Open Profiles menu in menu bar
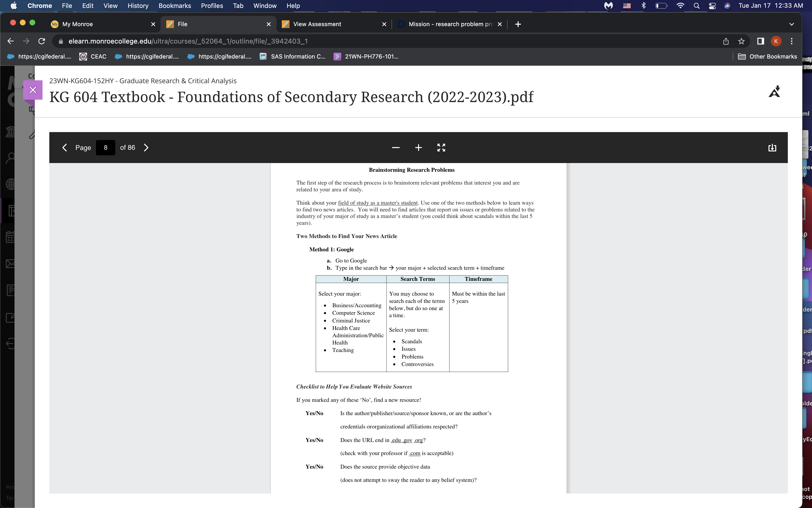The height and width of the screenshot is (508, 812). click(x=212, y=6)
